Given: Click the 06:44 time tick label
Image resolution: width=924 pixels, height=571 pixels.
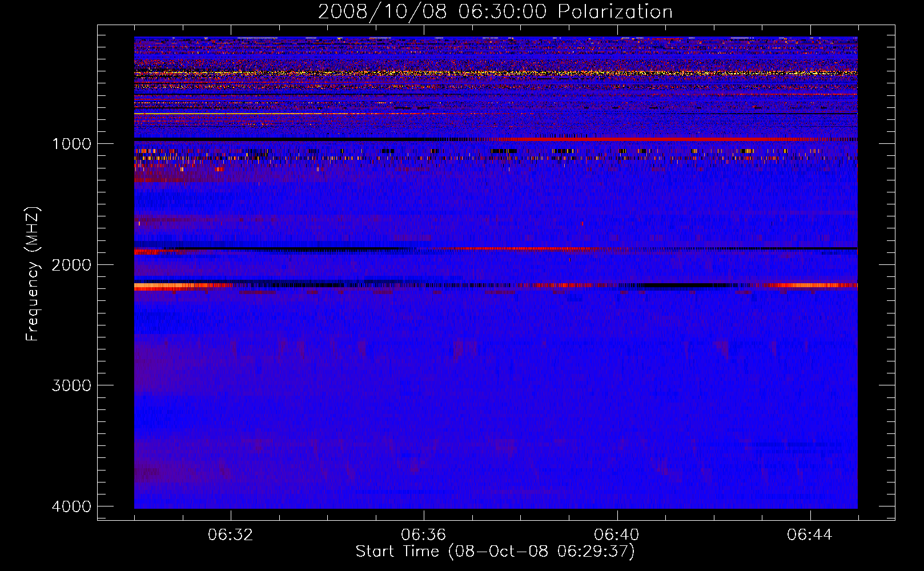Looking at the screenshot, I should point(810,535).
